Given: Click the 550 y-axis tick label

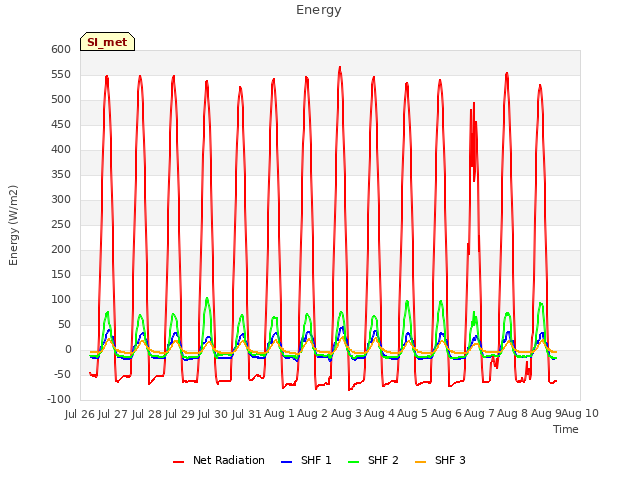Looking at the screenshot, I should (61, 75).
